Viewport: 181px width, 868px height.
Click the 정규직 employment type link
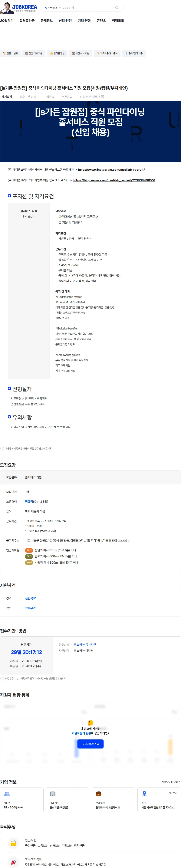(29, 502)
